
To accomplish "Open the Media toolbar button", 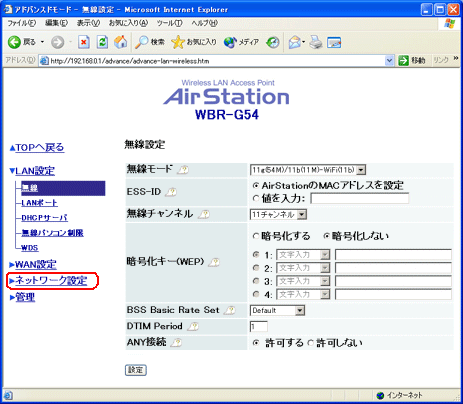I will (x=241, y=42).
